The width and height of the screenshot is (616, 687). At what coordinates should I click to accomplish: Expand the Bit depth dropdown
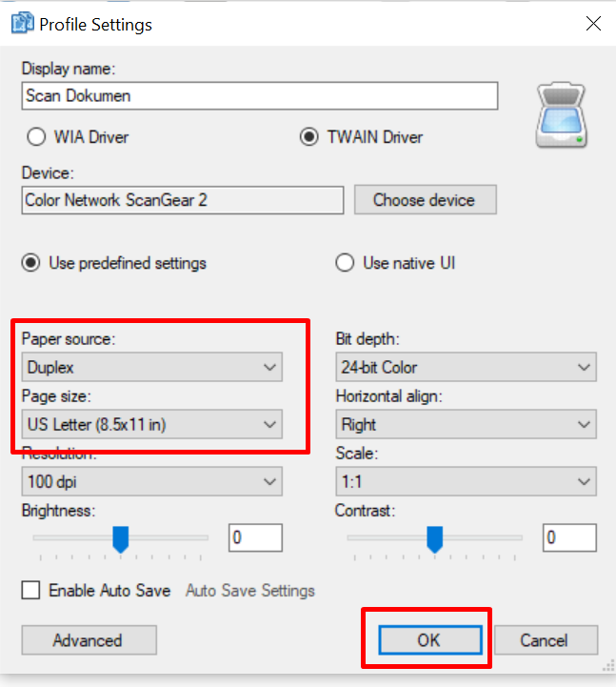pos(466,367)
